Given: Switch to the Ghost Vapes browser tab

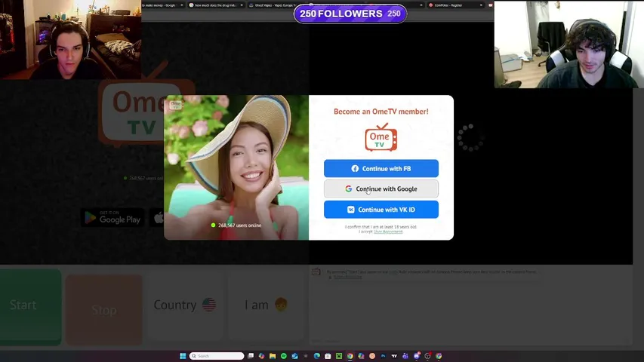Looking at the screenshot, I should (x=273, y=5).
